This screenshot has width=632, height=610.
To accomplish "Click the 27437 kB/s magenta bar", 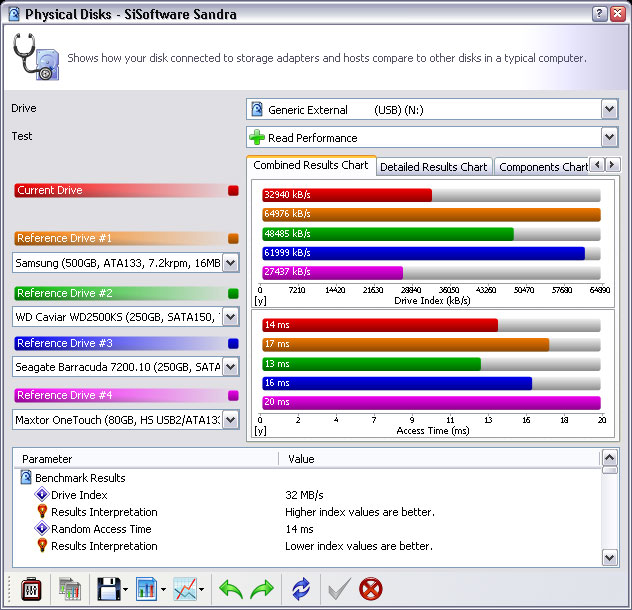I will click(x=332, y=273).
